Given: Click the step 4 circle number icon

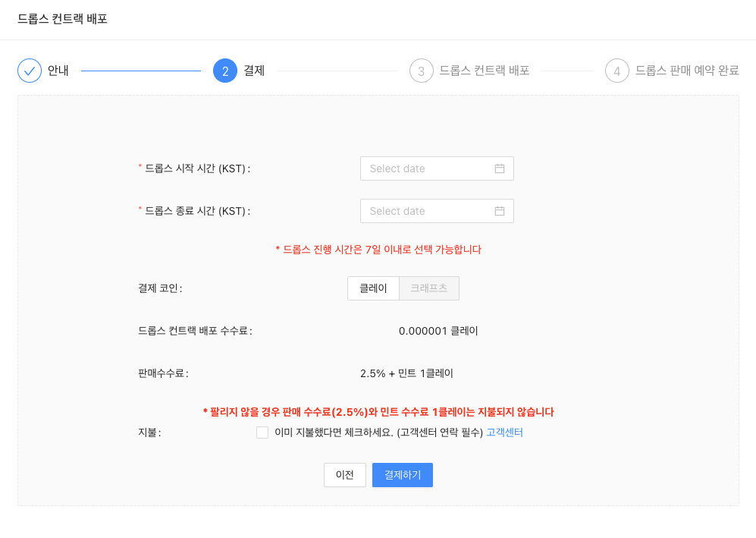Looking at the screenshot, I should tap(617, 71).
